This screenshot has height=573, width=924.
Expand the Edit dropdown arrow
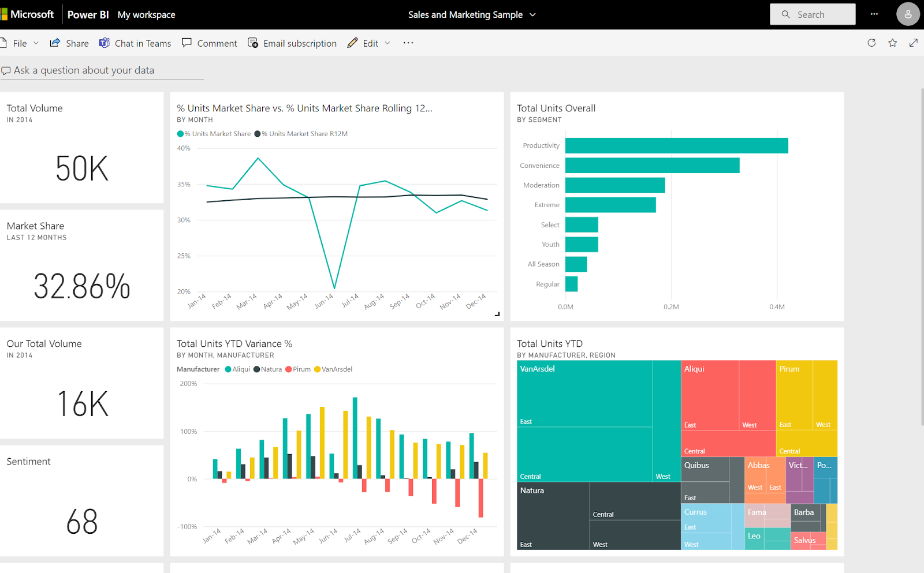(388, 43)
